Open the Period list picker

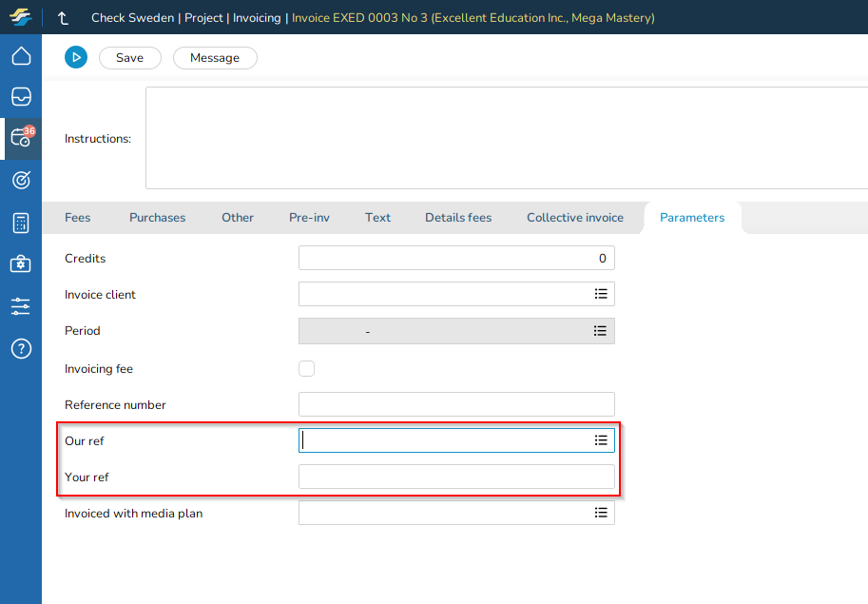tap(601, 331)
